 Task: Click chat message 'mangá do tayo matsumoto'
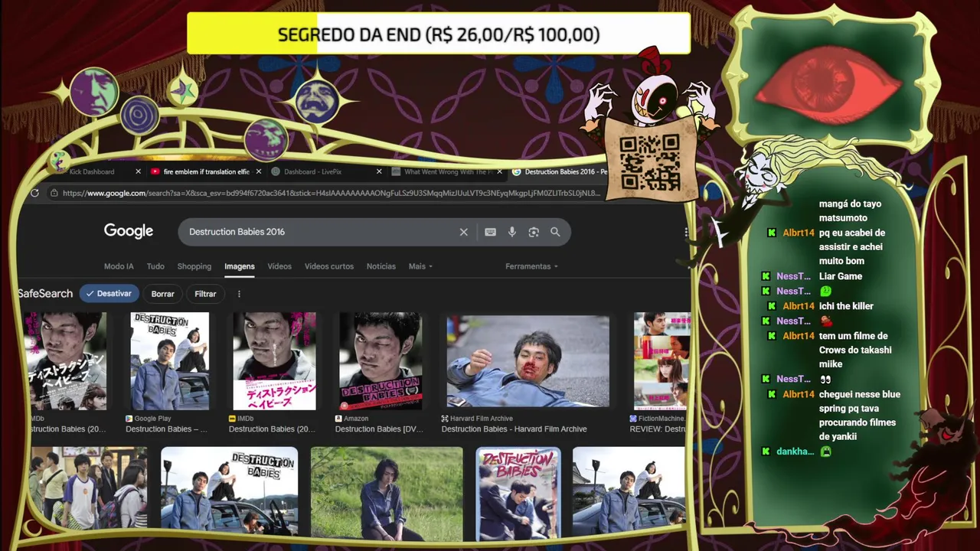click(850, 211)
